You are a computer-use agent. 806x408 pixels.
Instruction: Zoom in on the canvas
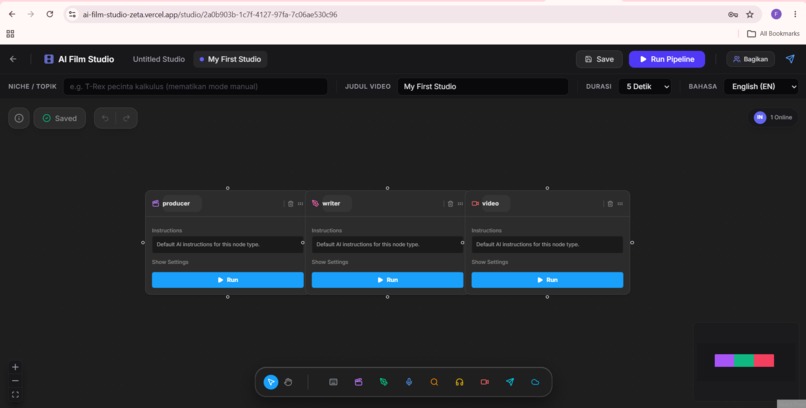point(15,367)
